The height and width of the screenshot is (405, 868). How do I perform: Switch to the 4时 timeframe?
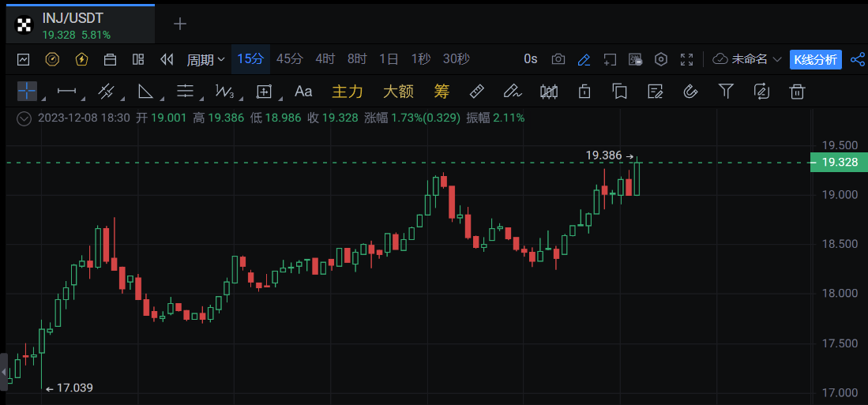pos(325,59)
